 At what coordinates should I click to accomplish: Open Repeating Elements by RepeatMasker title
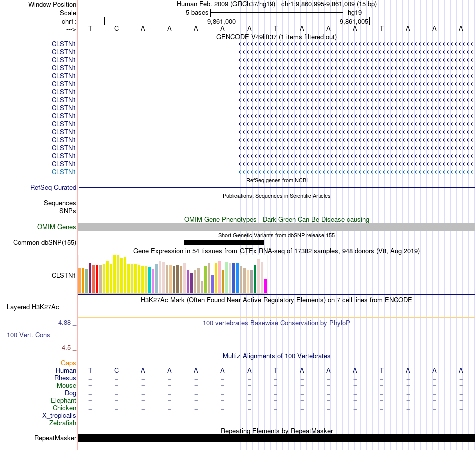(x=277, y=431)
